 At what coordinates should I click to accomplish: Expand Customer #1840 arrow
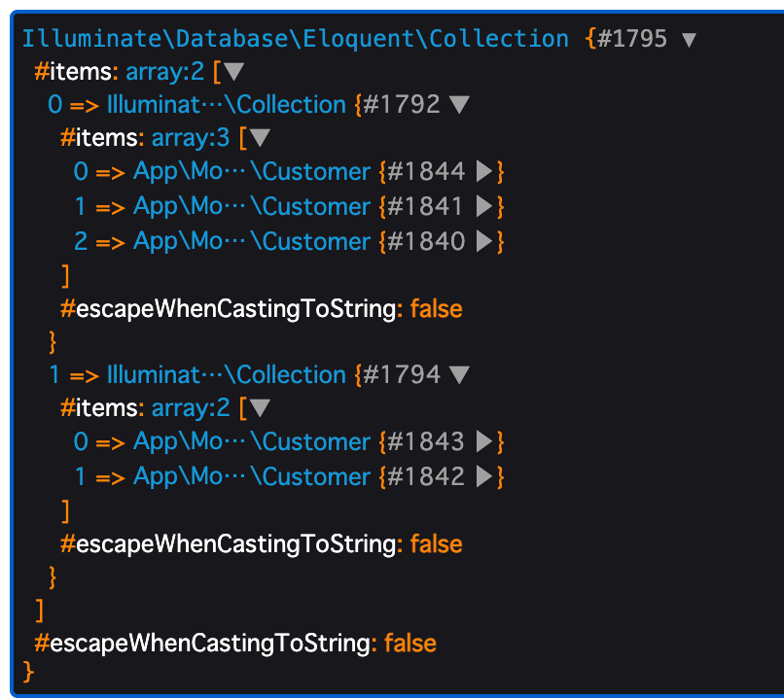[x=484, y=241]
